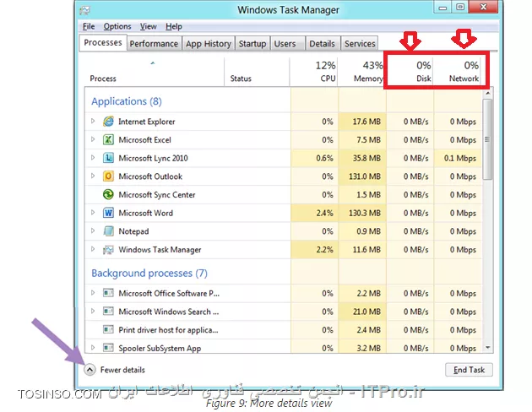Expand the Internet Explorer process group

[93, 121]
